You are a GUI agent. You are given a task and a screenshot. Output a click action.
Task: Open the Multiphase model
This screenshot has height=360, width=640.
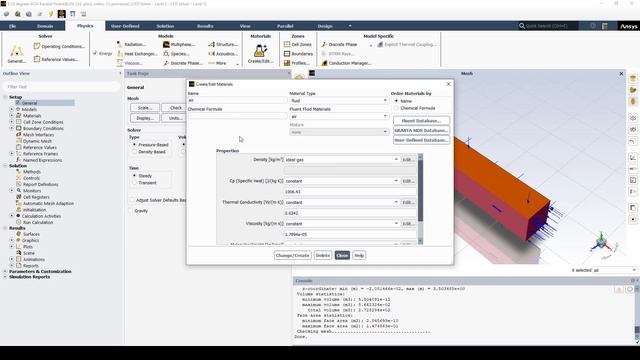[x=179, y=44]
